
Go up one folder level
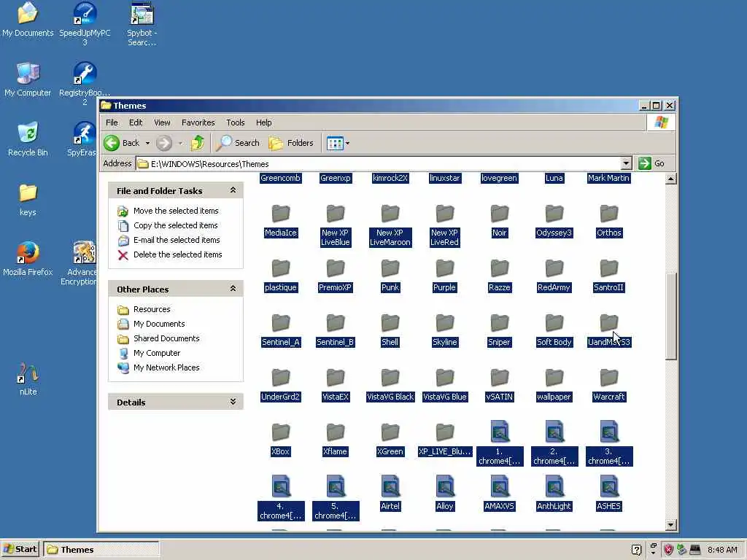coord(197,143)
